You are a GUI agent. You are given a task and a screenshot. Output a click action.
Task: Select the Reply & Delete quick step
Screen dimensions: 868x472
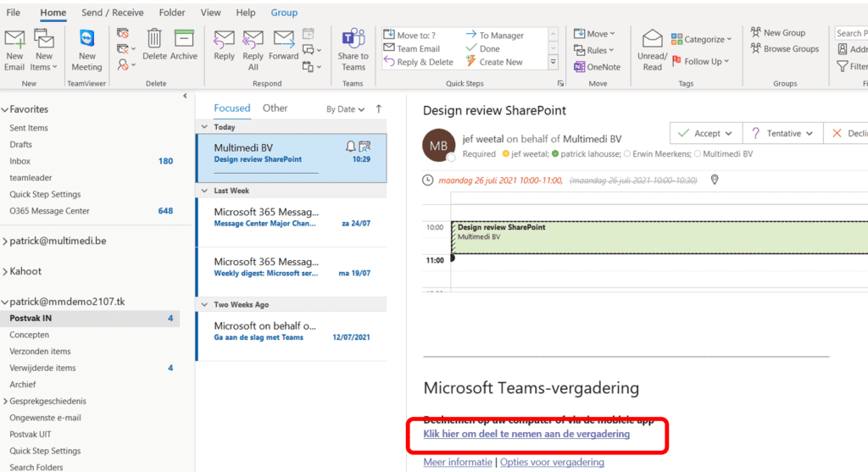coord(419,62)
